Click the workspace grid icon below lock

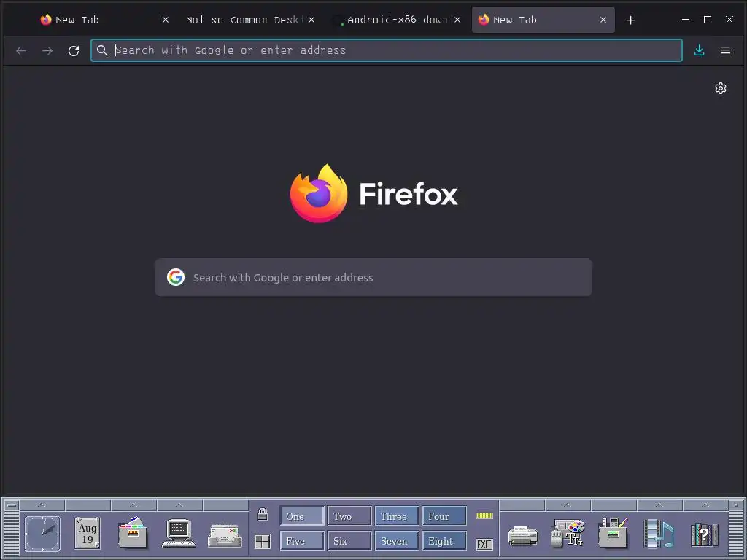(263, 542)
